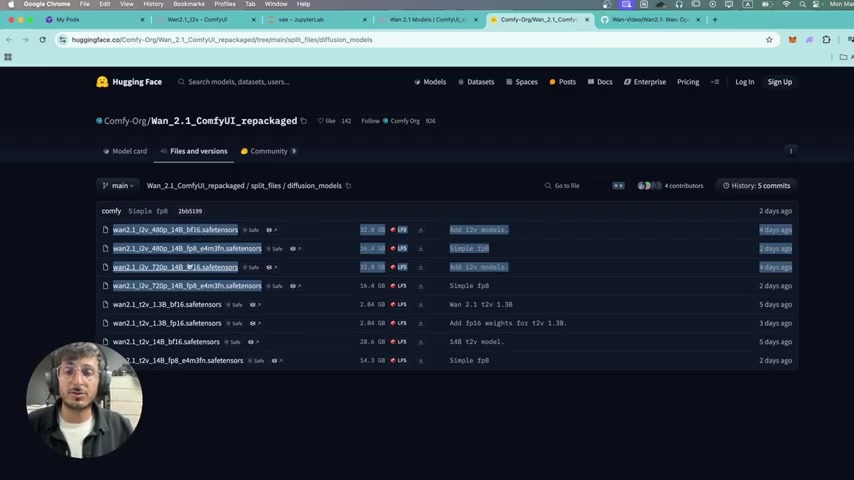This screenshot has height=480, width=854.
Task: Open commit 2bb5199
Action: tap(190, 211)
